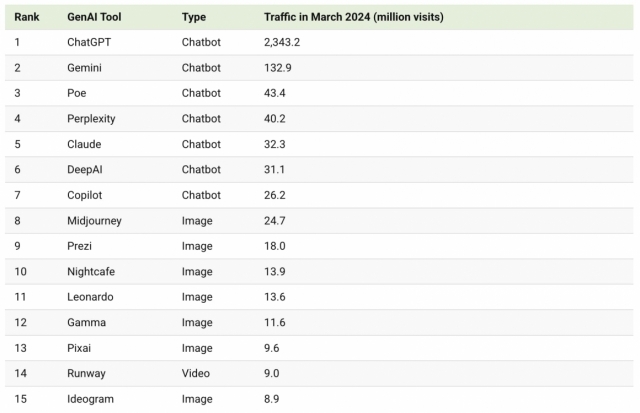Select the Pixai traffic value 9.6

coord(270,348)
